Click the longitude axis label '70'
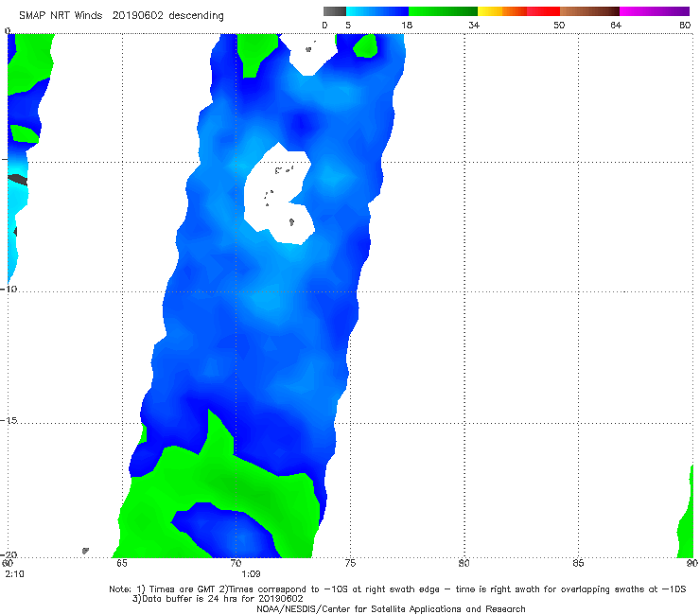This screenshot has width=700, height=615. [236, 563]
